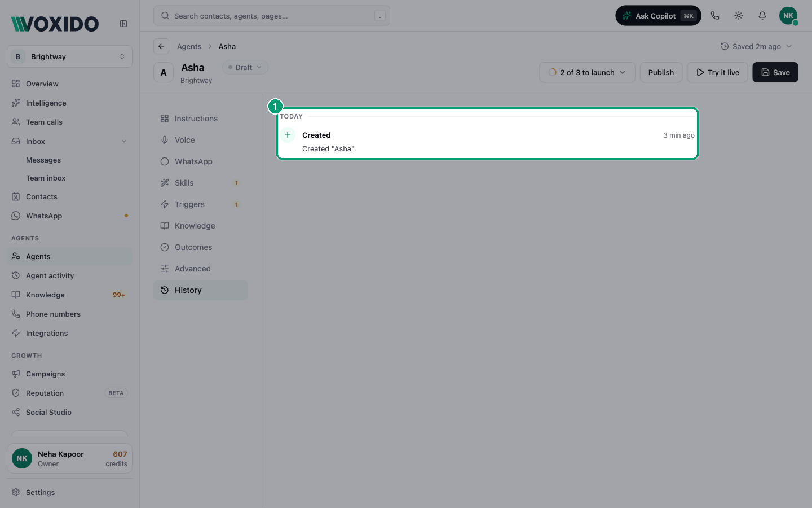Viewport: 812px width, 508px height.
Task: Go to Phone numbers
Action: (69, 314)
